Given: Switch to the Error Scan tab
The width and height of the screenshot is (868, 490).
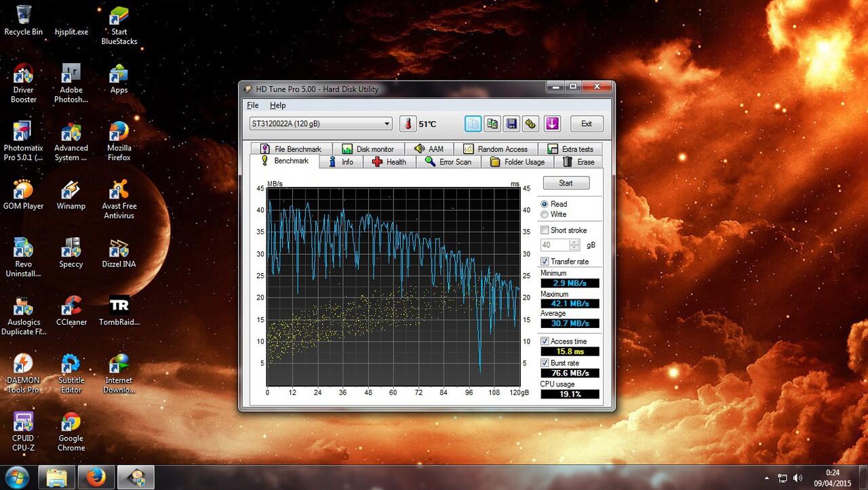Looking at the screenshot, I should click(448, 162).
